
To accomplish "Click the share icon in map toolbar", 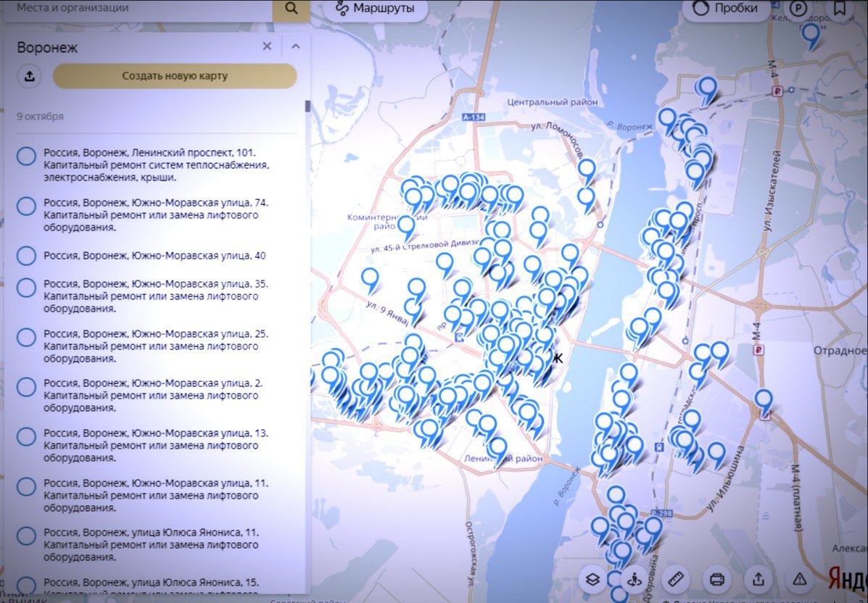I will click(x=758, y=579).
